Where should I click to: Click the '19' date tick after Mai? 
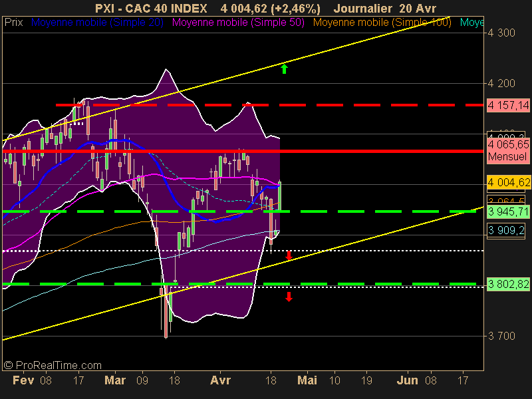[367, 380]
